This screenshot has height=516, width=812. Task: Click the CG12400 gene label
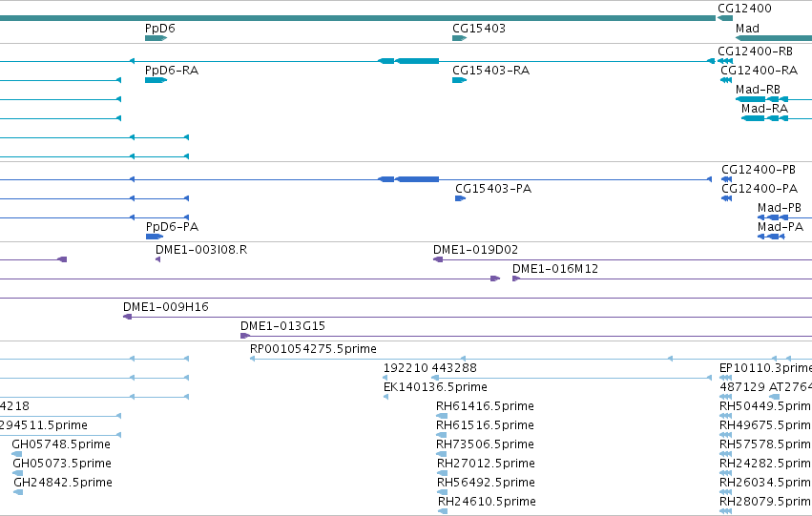[x=744, y=9]
